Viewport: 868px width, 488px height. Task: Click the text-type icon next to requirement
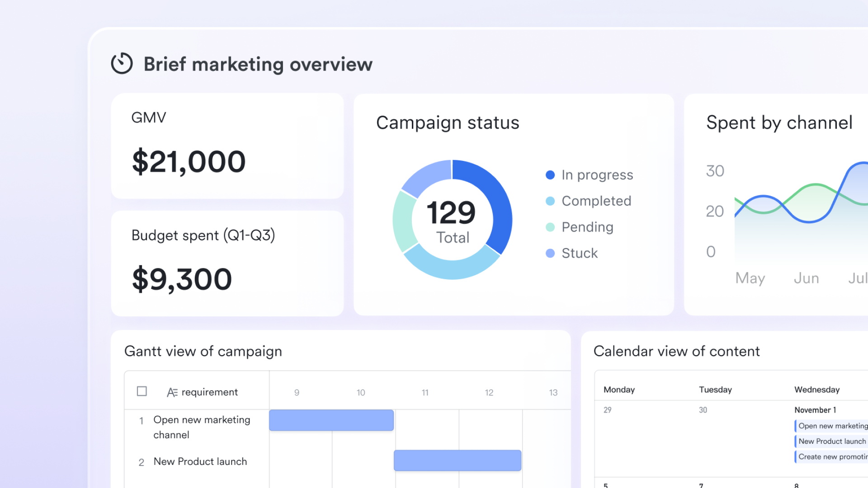[x=172, y=392]
